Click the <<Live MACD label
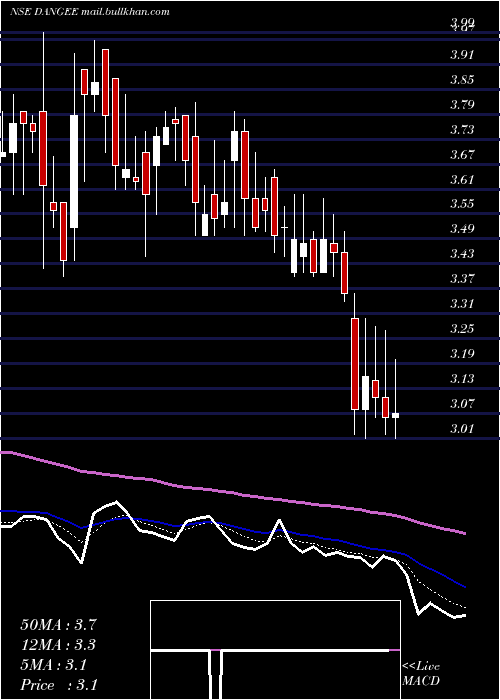500x700 pixels. click(421, 674)
